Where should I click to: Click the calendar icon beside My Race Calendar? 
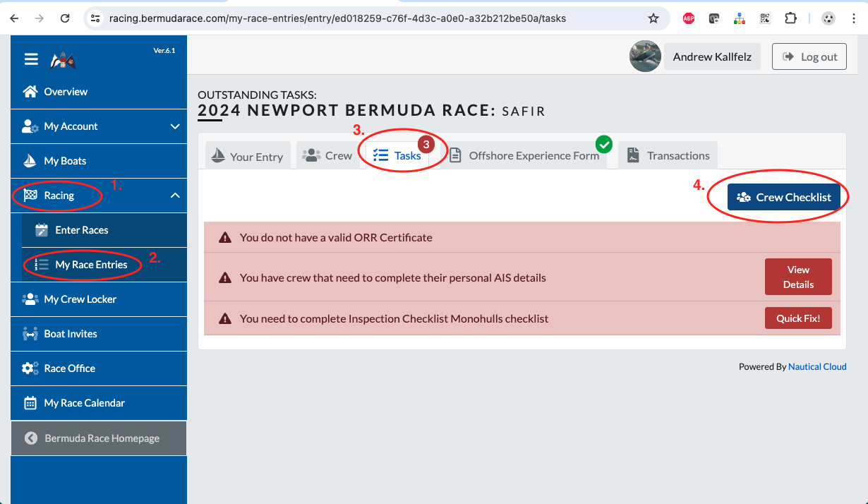click(x=30, y=402)
